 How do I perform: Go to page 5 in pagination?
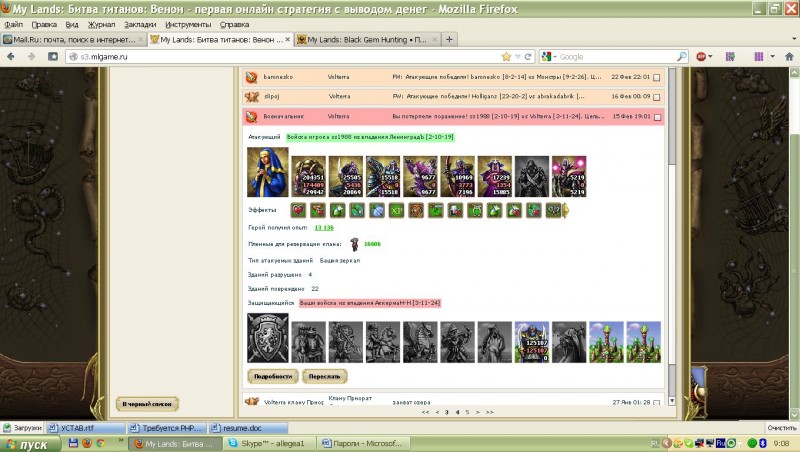point(467,411)
